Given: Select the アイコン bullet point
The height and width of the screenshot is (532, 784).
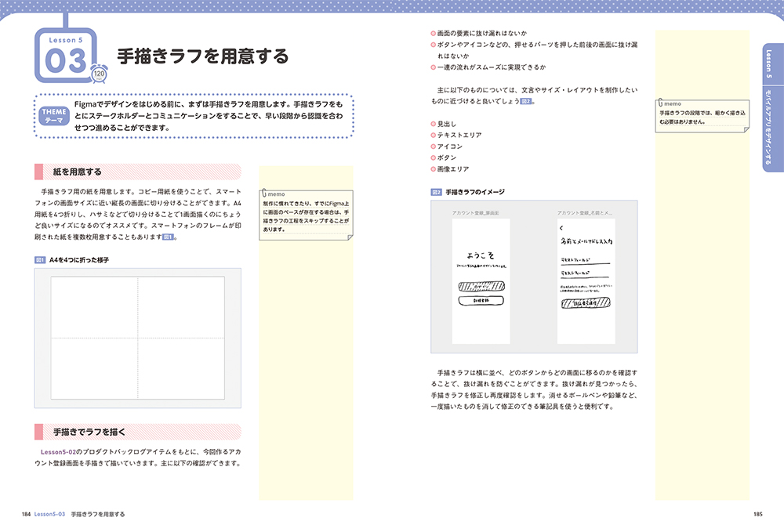Looking at the screenshot, I should [x=449, y=147].
